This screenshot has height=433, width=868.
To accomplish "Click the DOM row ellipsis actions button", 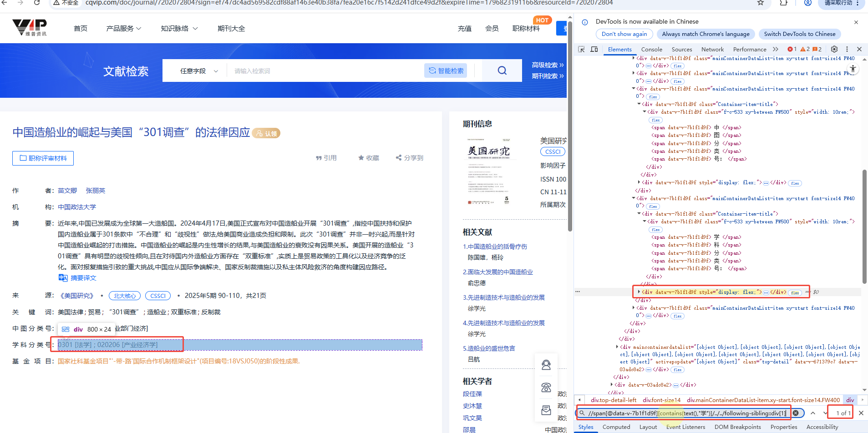I will point(578,292).
